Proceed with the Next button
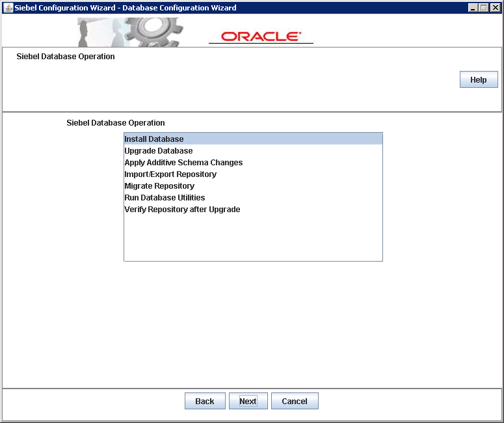 pos(248,401)
